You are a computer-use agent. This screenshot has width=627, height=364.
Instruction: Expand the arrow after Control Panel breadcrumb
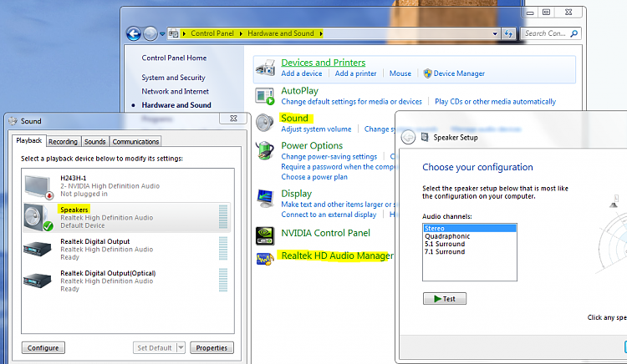tap(241, 33)
